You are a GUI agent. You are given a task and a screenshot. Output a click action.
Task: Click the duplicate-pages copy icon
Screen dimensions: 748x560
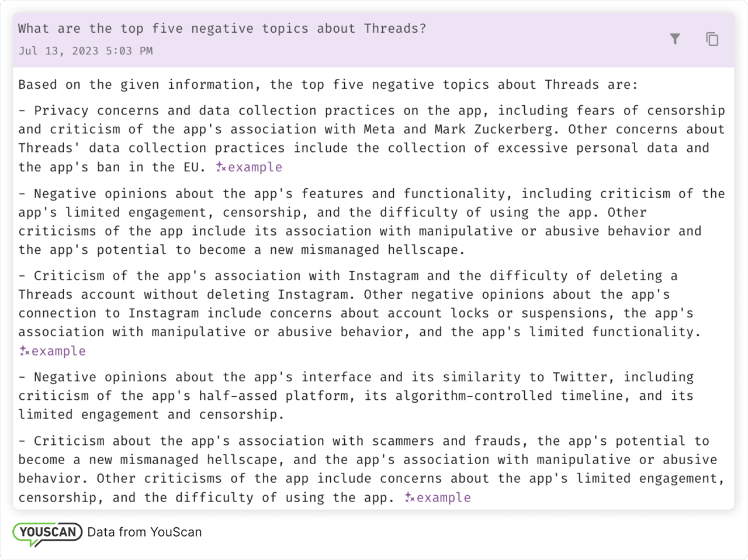712,39
